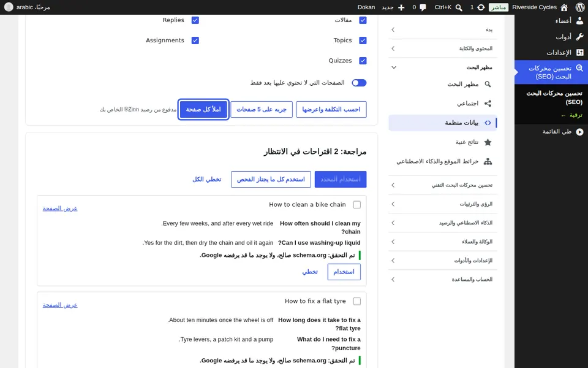This screenshot has height=368, width=588.
Task: Click the املأ كل صفحة button
Action: (203, 109)
